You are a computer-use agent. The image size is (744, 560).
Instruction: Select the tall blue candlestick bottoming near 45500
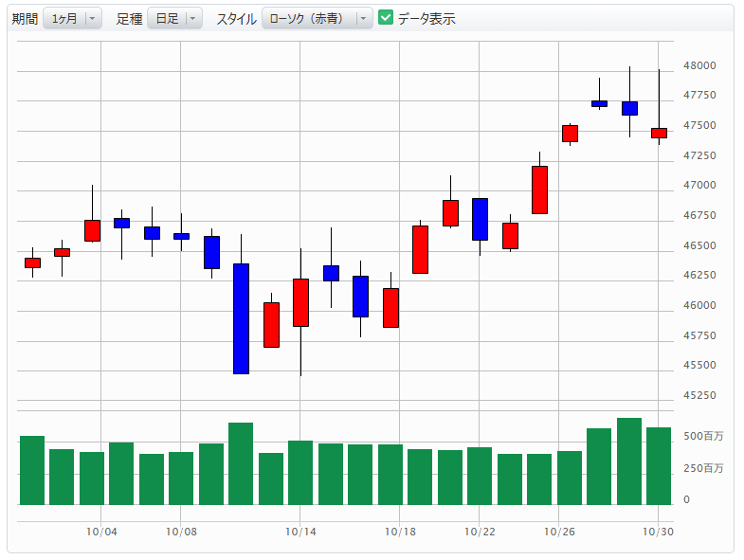[x=241, y=318]
